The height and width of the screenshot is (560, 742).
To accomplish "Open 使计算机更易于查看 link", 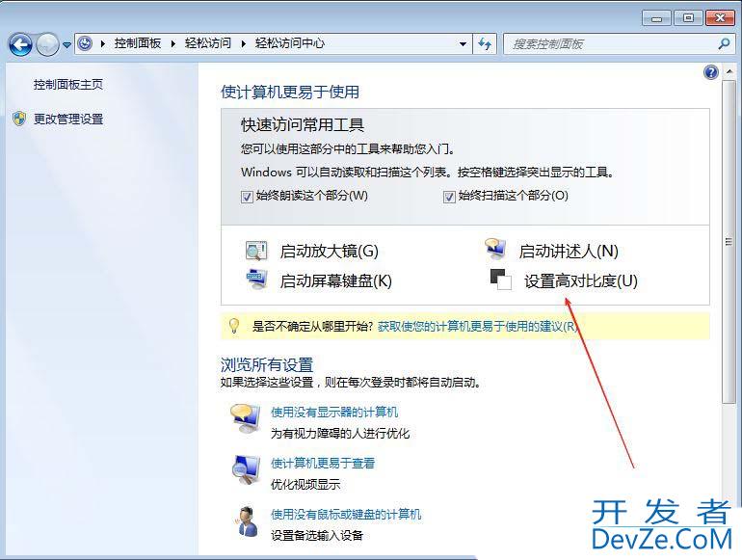I will pyautogui.click(x=323, y=463).
